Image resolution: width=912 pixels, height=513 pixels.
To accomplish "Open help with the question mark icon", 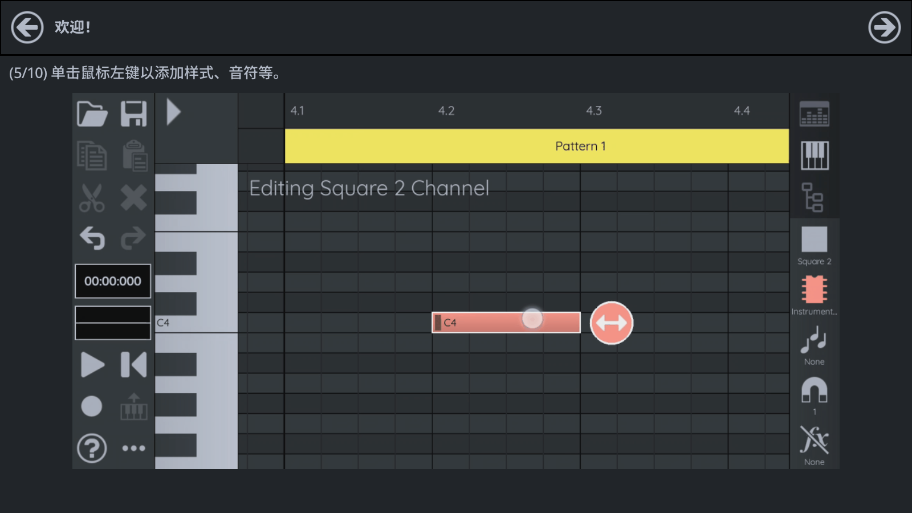I will tap(92, 448).
